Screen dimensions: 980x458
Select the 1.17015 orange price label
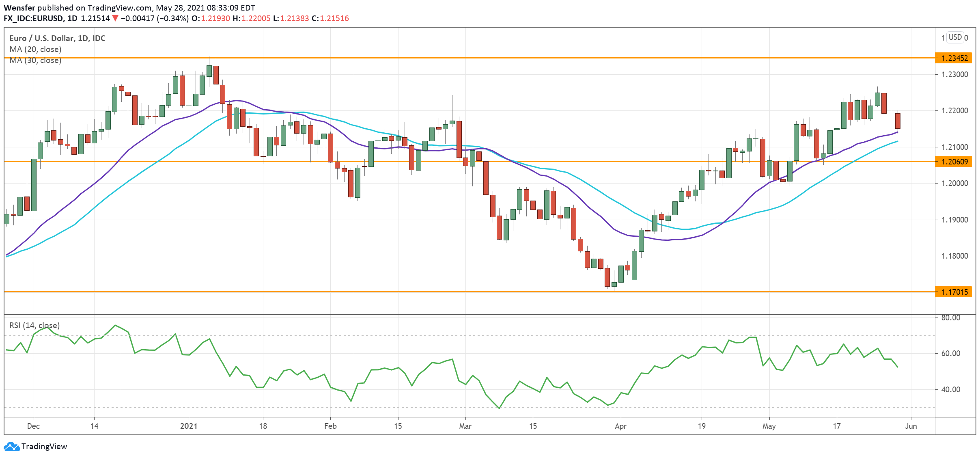[x=954, y=292]
